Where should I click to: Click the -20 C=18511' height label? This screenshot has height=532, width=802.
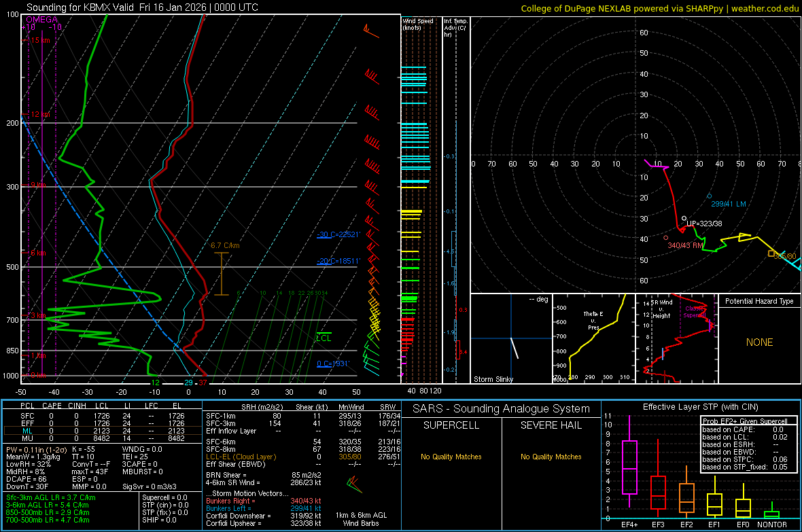click(338, 261)
